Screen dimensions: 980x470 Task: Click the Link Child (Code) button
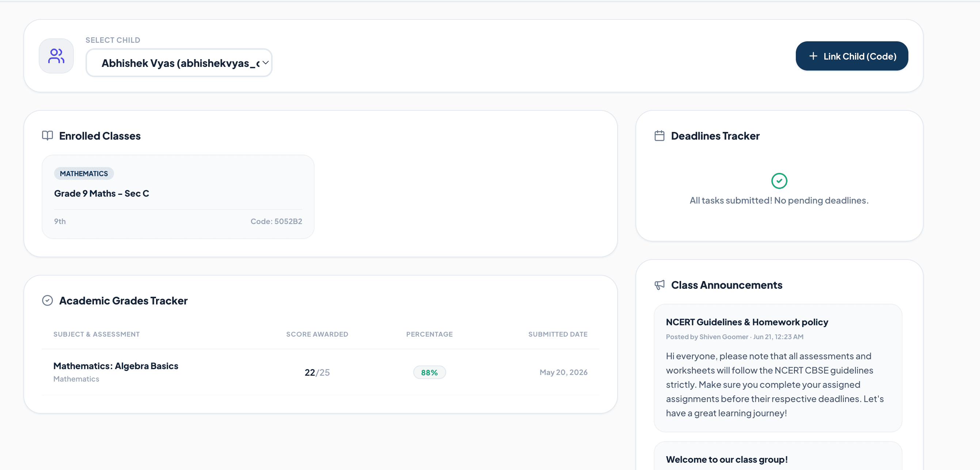[x=852, y=56]
